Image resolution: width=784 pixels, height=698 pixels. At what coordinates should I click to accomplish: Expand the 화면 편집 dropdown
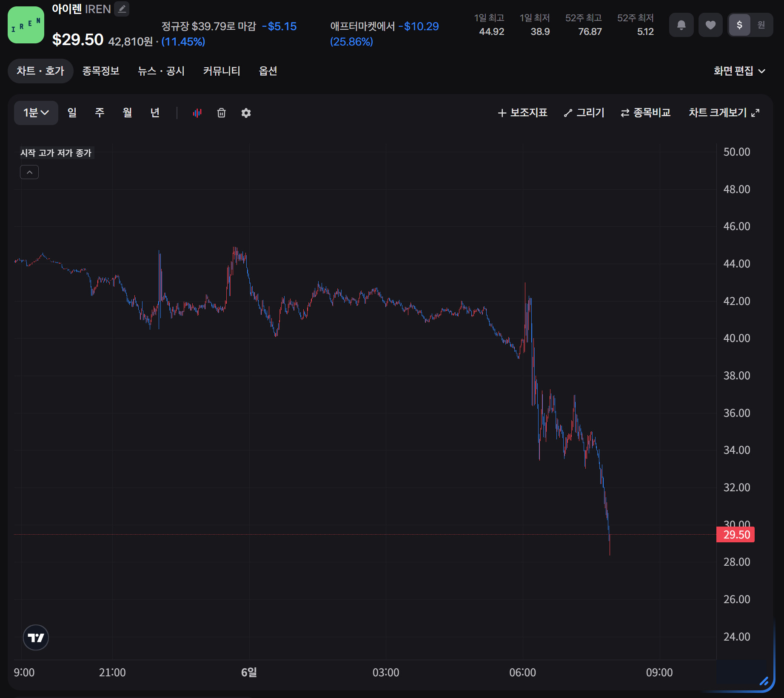click(x=739, y=71)
